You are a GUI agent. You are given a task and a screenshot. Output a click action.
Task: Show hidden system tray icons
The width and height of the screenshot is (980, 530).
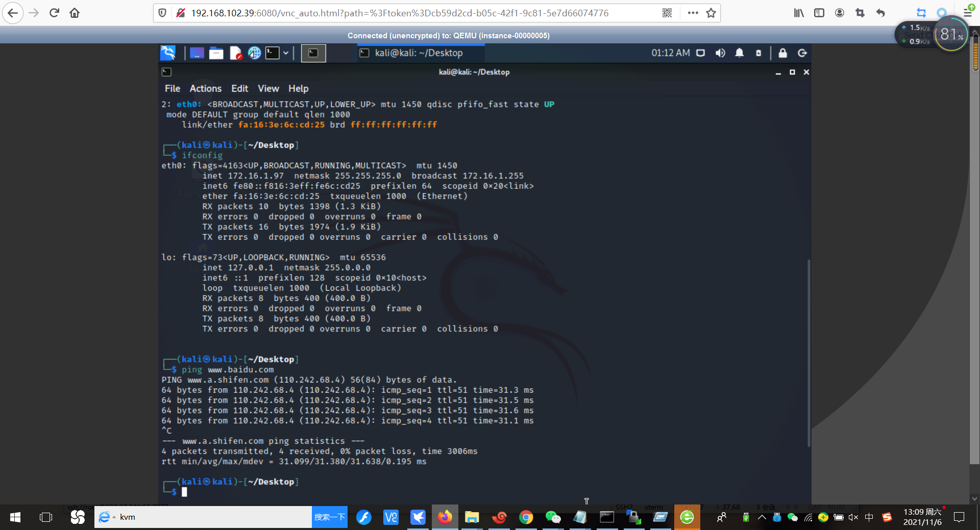tap(762, 517)
